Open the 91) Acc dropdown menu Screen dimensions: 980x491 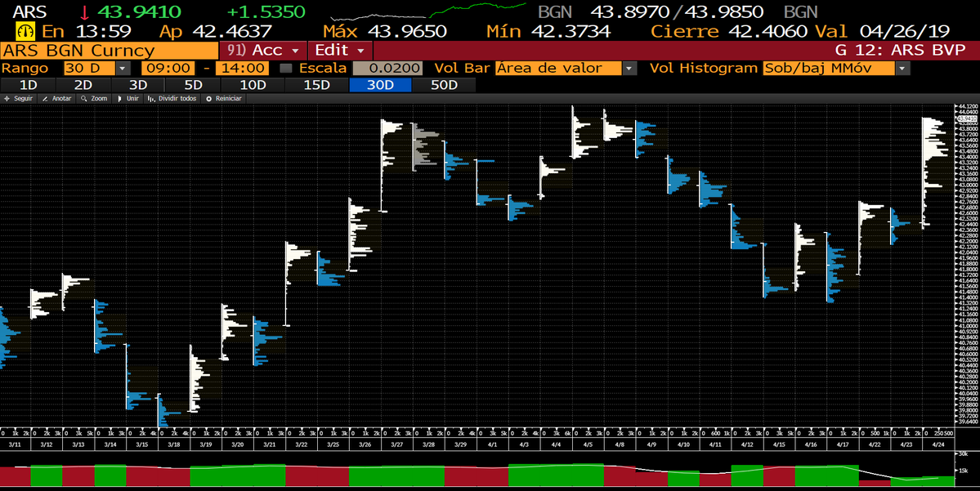pos(263,50)
